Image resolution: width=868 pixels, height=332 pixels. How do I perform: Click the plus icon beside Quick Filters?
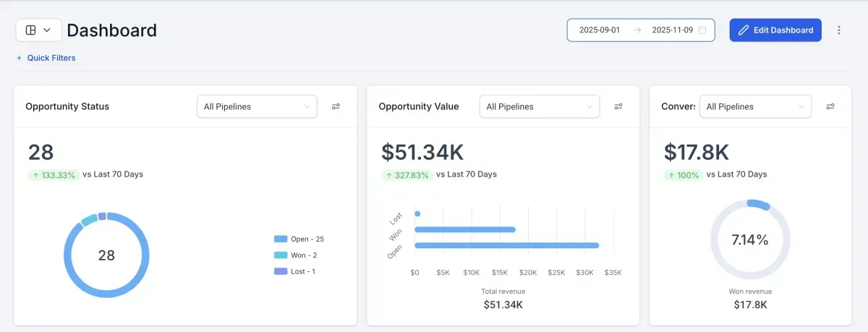[x=19, y=58]
